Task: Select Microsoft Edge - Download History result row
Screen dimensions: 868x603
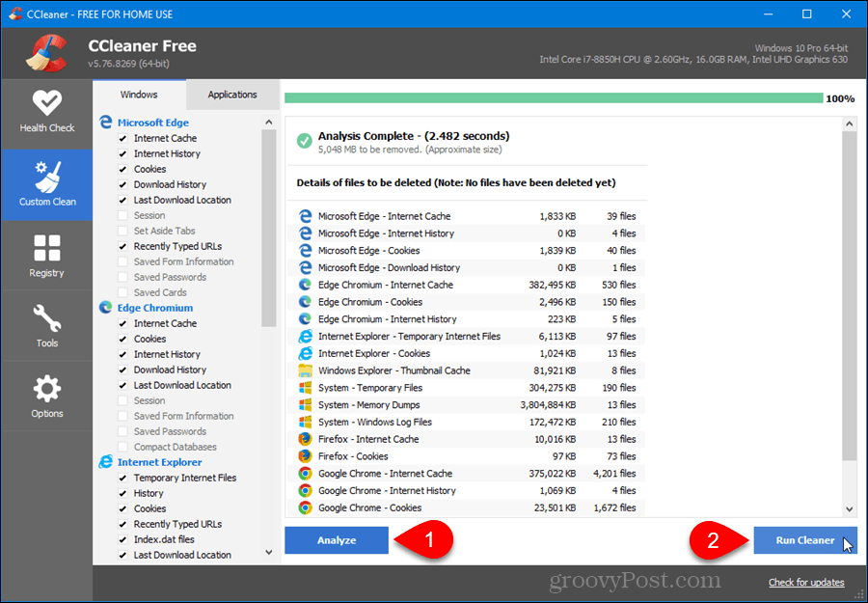Action: pyautogui.click(x=466, y=267)
